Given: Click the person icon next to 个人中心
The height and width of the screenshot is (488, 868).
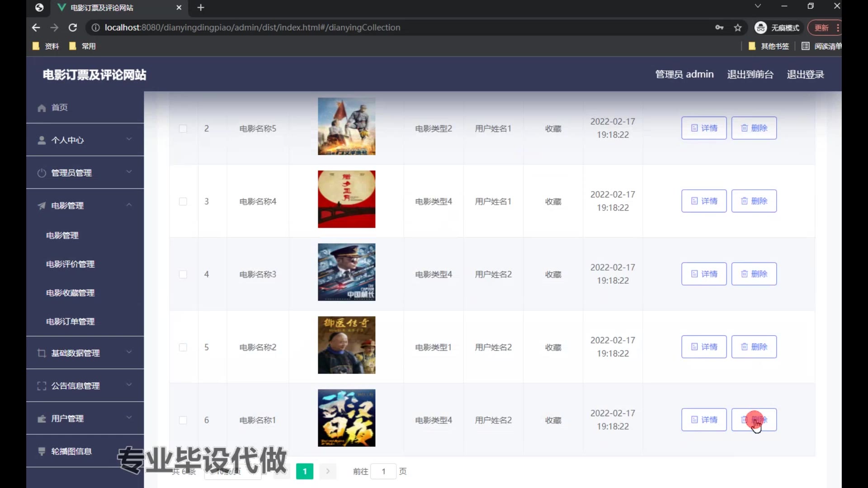Looking at the screenshot, I should [42, 141].
